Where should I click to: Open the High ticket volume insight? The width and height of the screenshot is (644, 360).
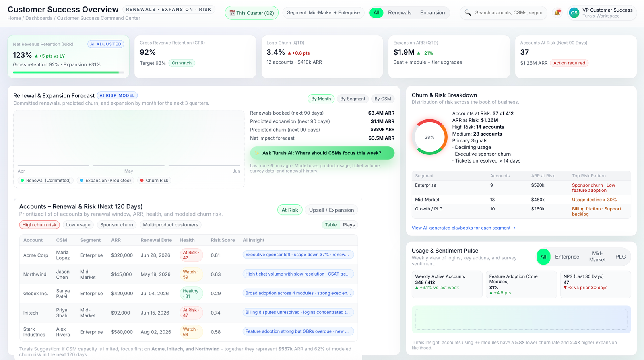298,274
